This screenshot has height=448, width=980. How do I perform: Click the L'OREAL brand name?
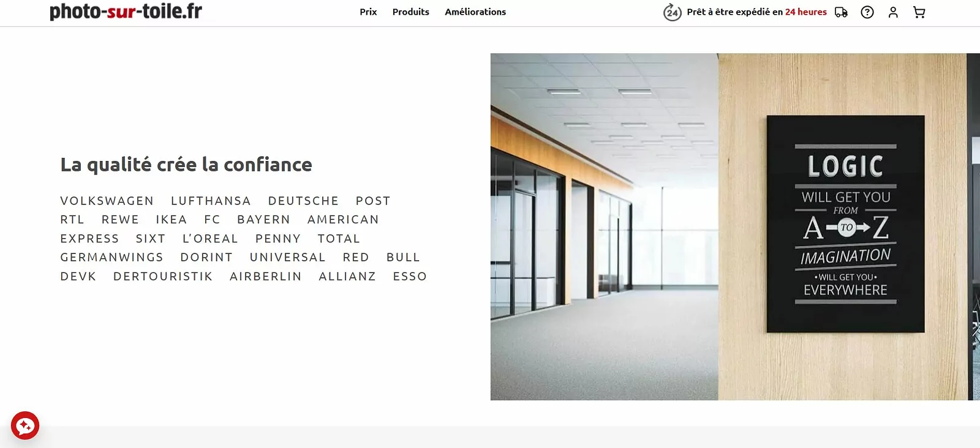(x=210, y=239)
